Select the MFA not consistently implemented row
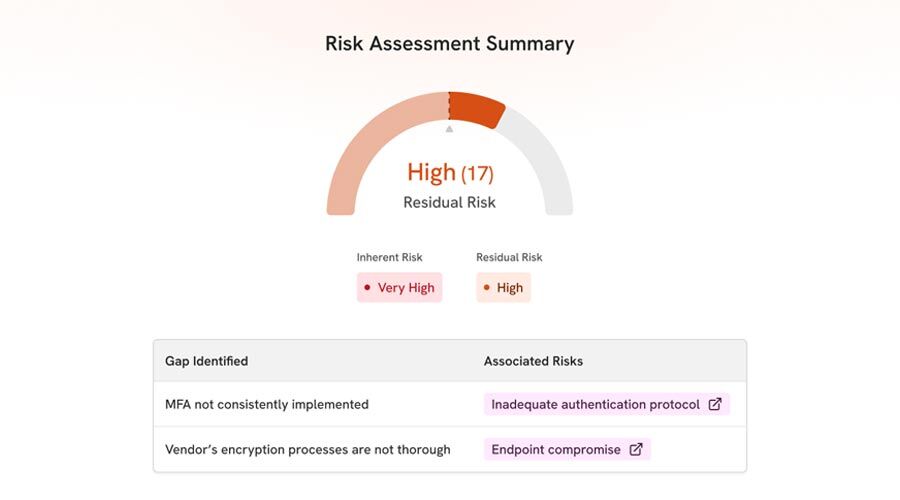Image resolution: width=900 pixels, height=500 pixels. pos(267,405)
